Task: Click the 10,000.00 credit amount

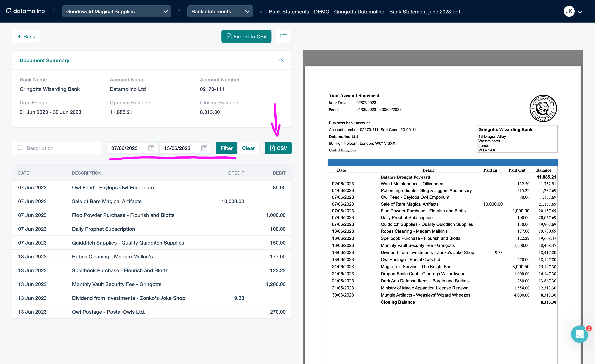Action: (x=233, y=201)
